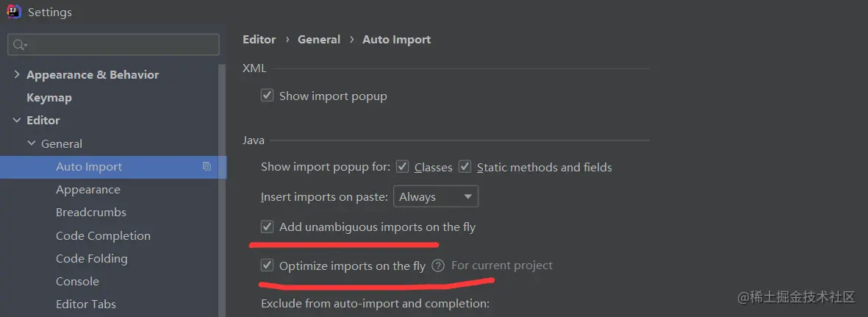
Task: Collapse the Editor tree section
Action: pos(17,120)
